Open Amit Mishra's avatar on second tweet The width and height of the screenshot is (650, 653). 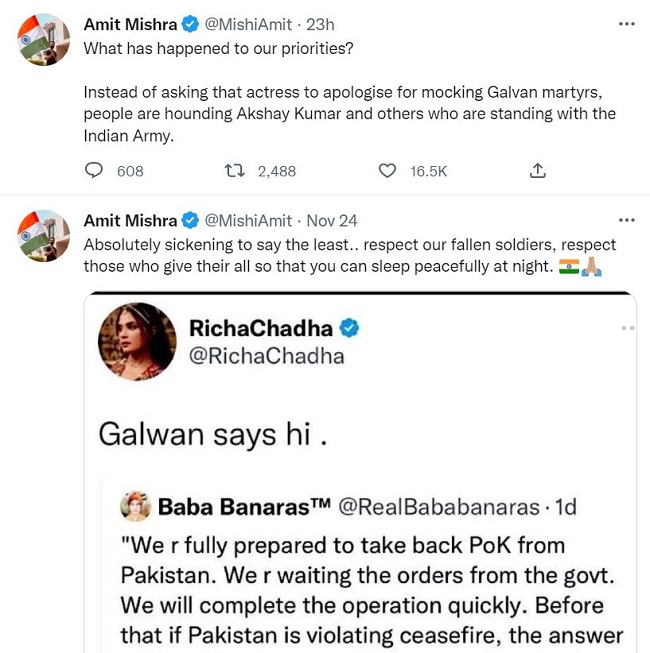44,236
